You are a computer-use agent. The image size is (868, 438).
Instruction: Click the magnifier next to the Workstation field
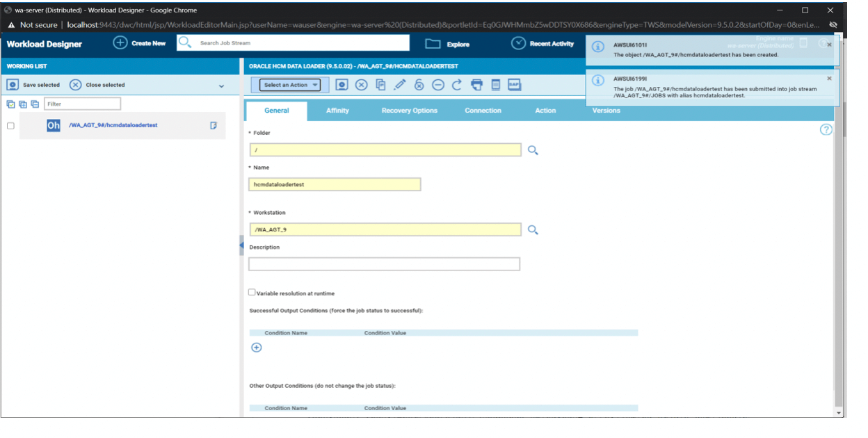pyautogui.click(x=533, y=229)
